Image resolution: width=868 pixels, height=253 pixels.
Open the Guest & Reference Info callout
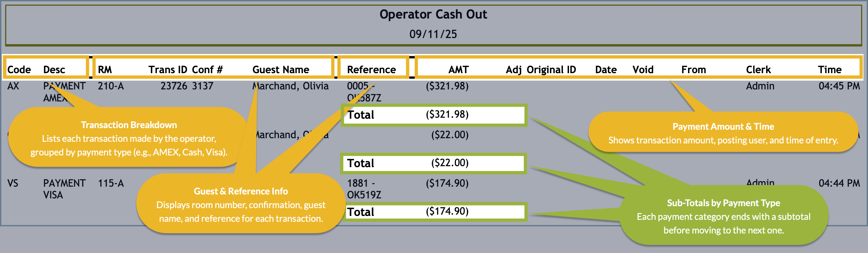(x=241, y=205)
